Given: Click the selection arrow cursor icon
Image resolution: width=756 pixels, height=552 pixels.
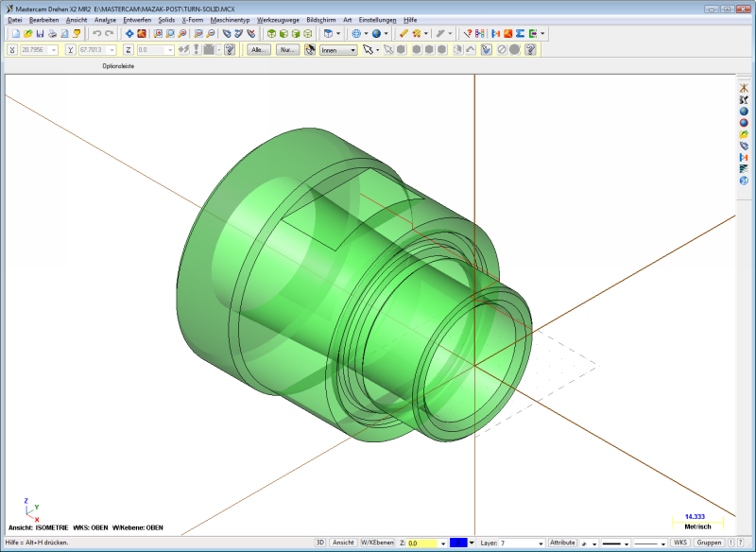Looking at the screenshot, I should (x=368, y=50).
